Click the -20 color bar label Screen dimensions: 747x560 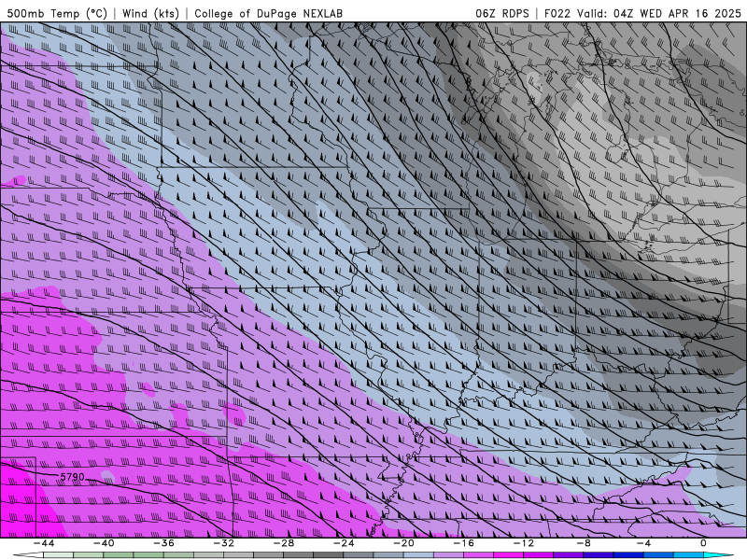[404, 543]
